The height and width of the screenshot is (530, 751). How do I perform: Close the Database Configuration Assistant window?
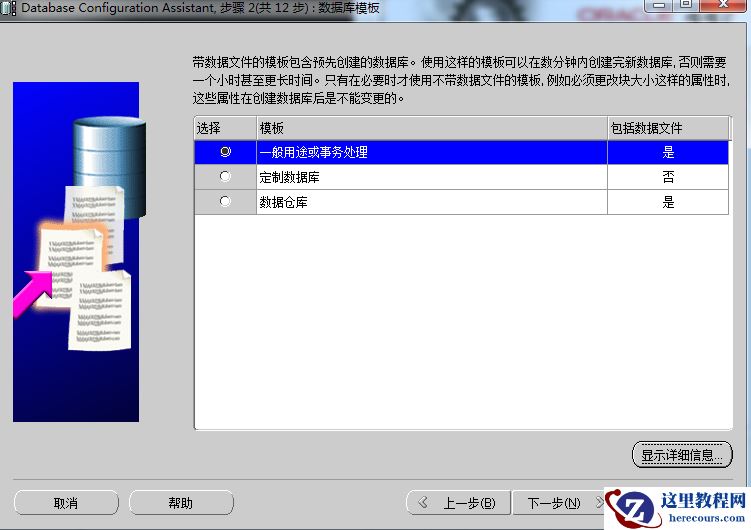tap(723, 5)
